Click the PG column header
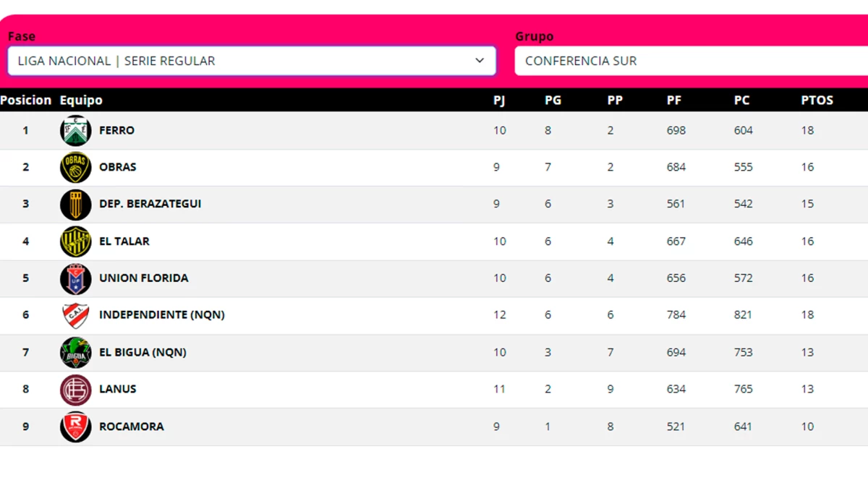The width and height of the screenshot is (868, 488). click(x=553, y=100)
